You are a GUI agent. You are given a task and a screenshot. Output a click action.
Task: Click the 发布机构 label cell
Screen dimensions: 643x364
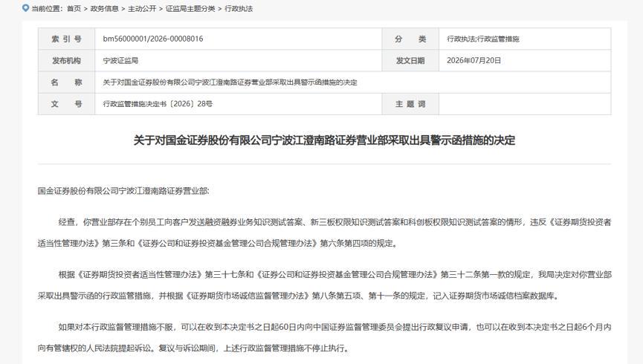coord(66,61)
